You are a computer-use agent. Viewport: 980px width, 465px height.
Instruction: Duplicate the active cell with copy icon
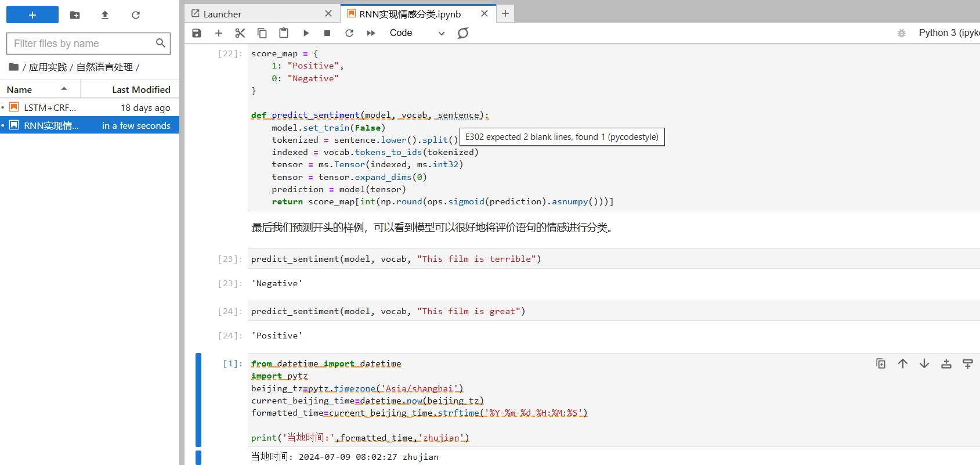pyautogui.click(x=881, y=363)
